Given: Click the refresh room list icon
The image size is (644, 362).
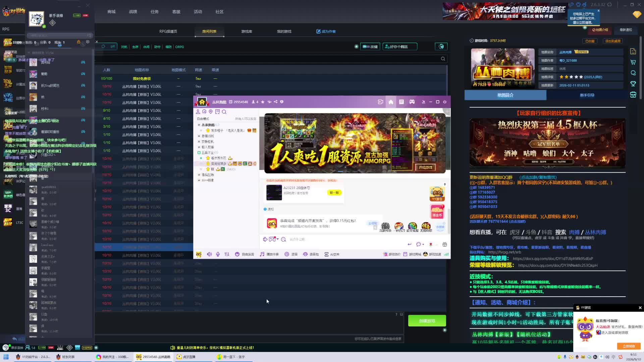Looking at the screenshot, I should tap(103, 47).
